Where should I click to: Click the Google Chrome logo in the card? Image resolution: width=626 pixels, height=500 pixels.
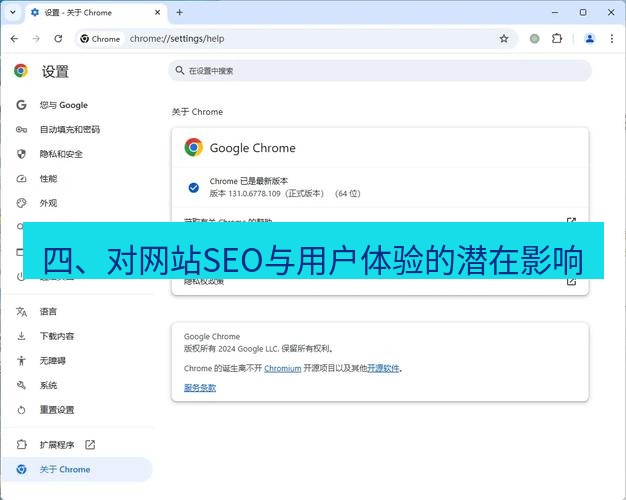[x=194, y=147]
